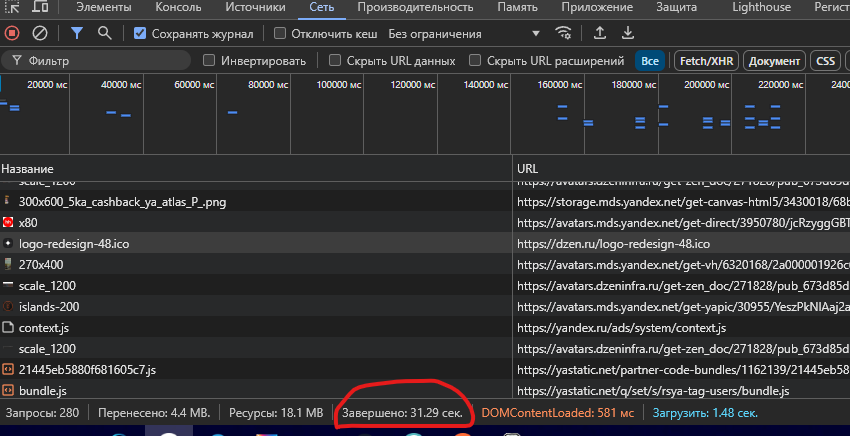Click the yandex.ru/ads/system/context.js URL cell
This screenshot has width=850, height=436.
click(621, 328)
